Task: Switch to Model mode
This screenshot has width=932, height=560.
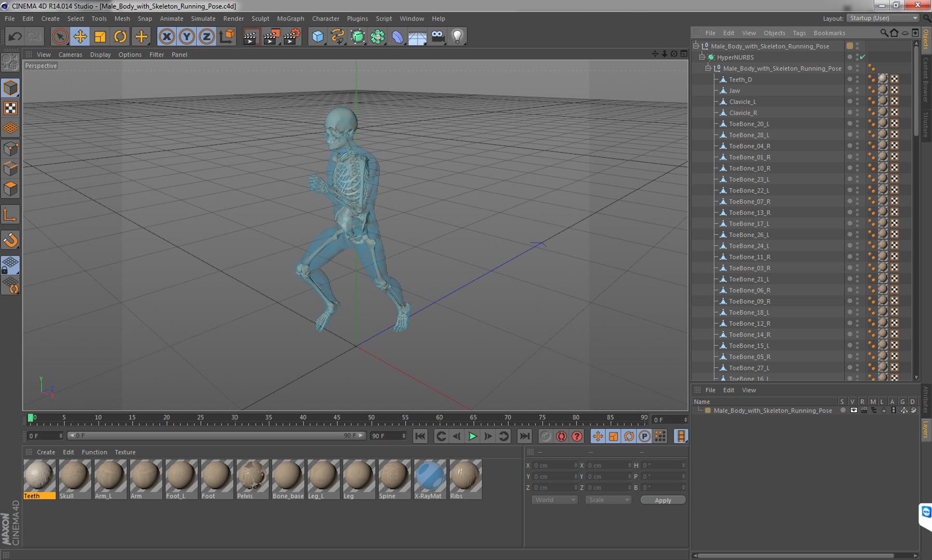Action: click(x=10, y=88)
